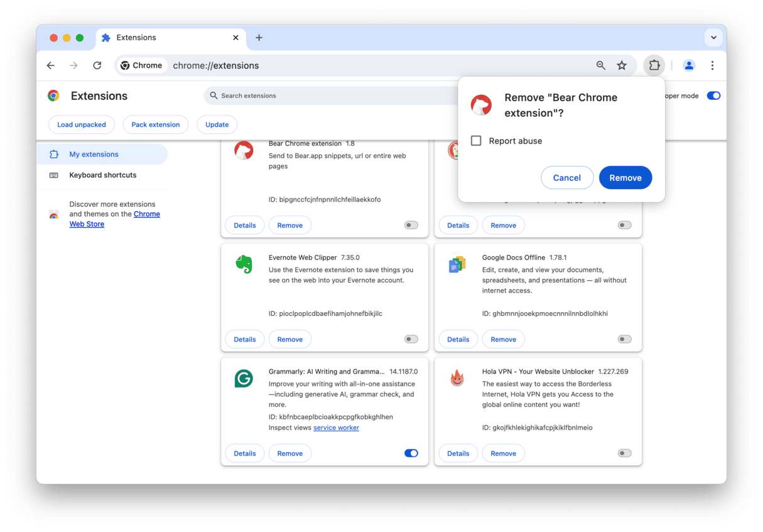The height and width of the screenshot is (532, 763).
Task: Click the Google Docs Offline icon
Action: pos(457,264)
